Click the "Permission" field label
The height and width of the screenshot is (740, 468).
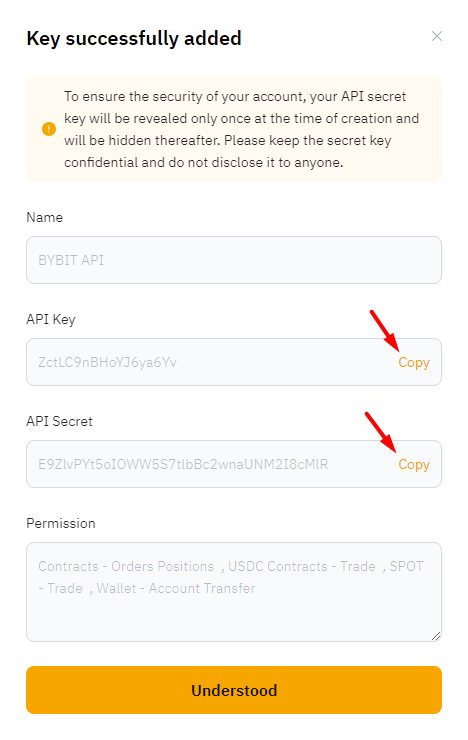61,523
